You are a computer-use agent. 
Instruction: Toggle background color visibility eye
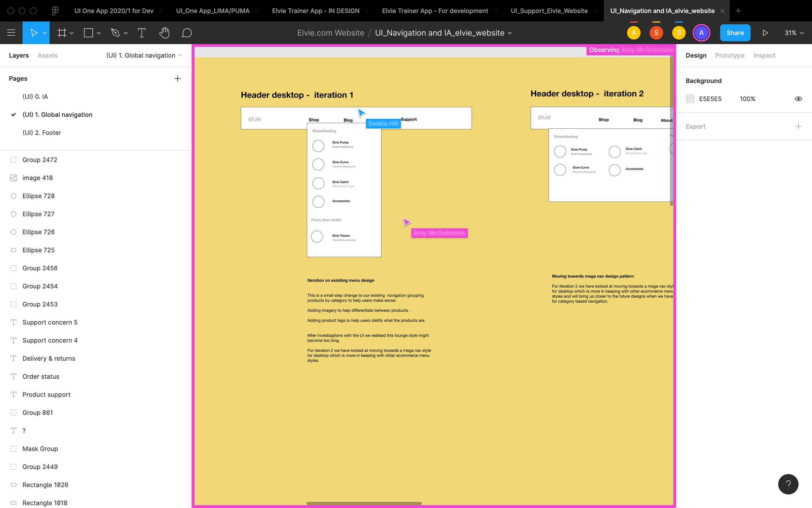pos(798,99)
